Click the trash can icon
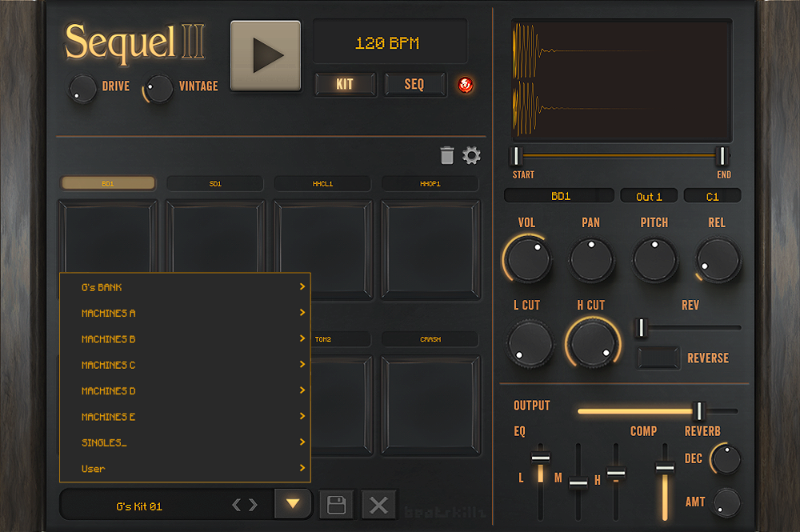This screenshot has width=800, height=532. click(447, 155)
